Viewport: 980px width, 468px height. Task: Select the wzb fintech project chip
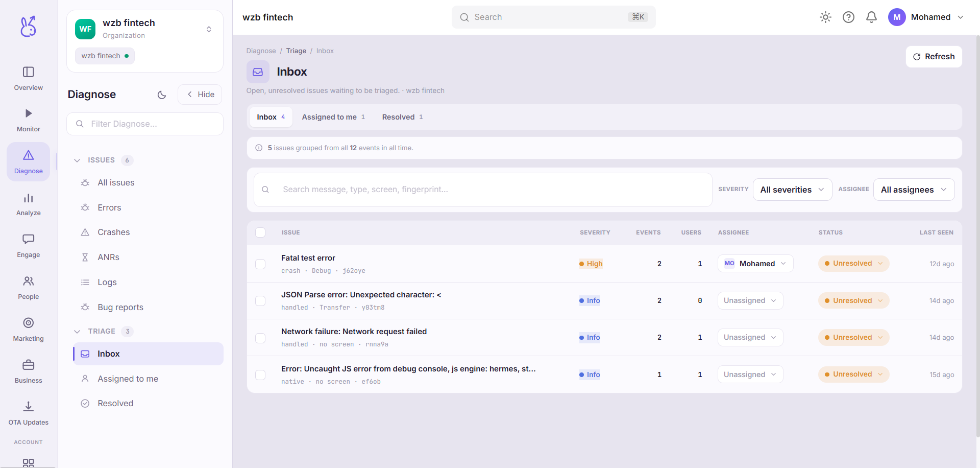[105, 56]
